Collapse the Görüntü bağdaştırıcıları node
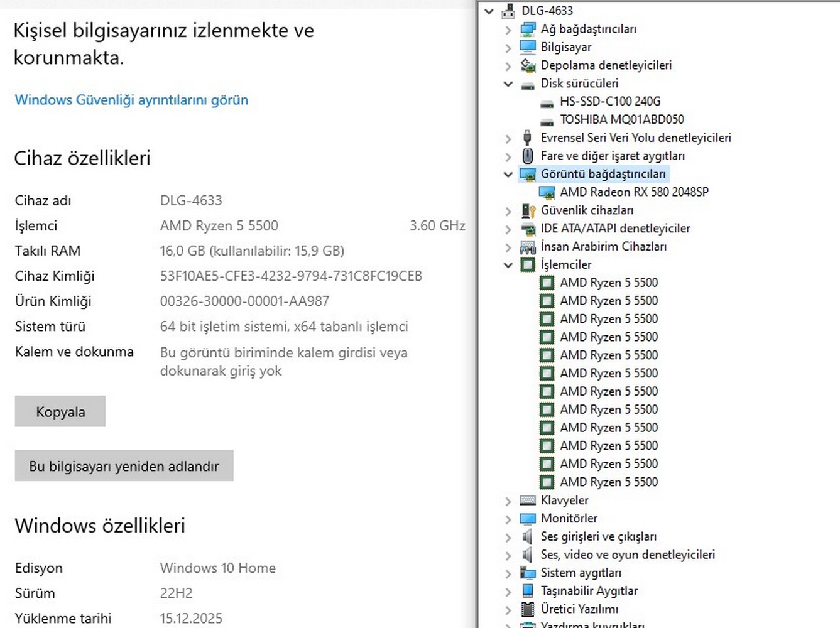This screenshot has height=628, width=840. [508, 174]
